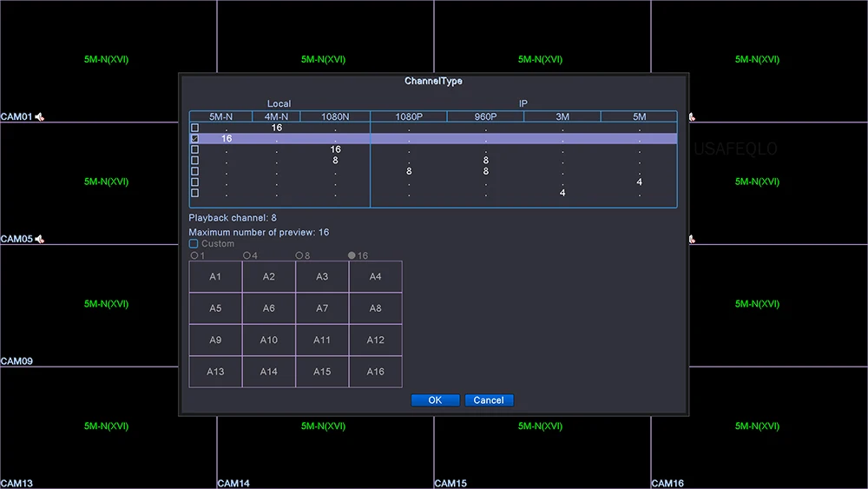This screenshot has height=489, width=868.
Task: Click the A8 preview cell
Action: coord(375,308)
